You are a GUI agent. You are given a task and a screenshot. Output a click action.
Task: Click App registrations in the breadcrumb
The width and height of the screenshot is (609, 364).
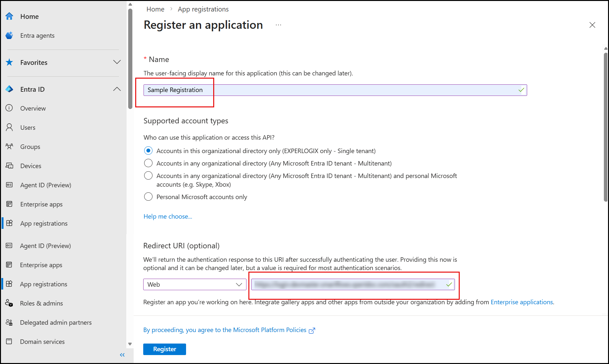point(203,9)
